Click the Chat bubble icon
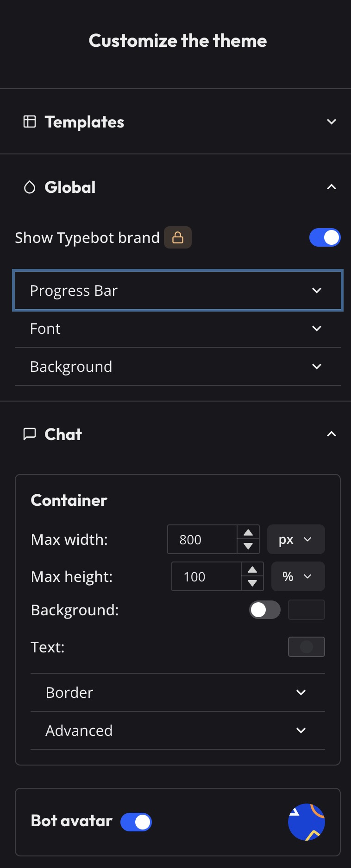The image size is (351, 868). pos(30,434)
